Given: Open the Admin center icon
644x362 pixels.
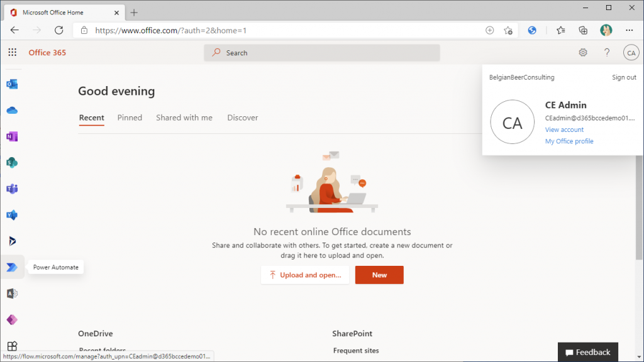Looking at the screenshot, I should click(12, 293).
